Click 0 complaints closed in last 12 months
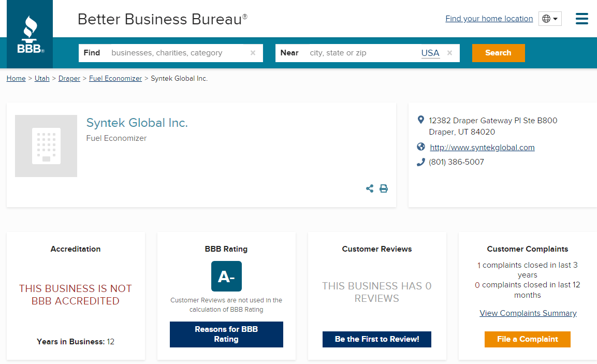Screen dimensions: 597x364 pos(527,290)
